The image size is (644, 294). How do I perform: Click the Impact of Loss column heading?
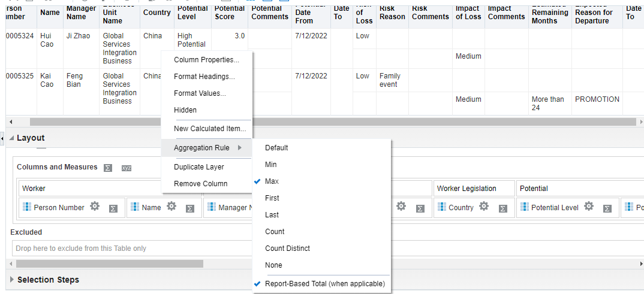(x=468, y=13)
